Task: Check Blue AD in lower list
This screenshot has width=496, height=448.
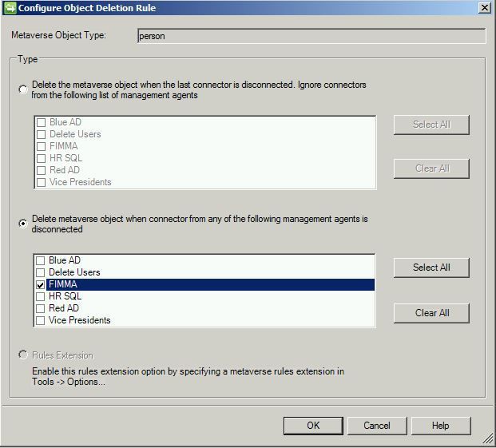Action: tap(41, 260)
